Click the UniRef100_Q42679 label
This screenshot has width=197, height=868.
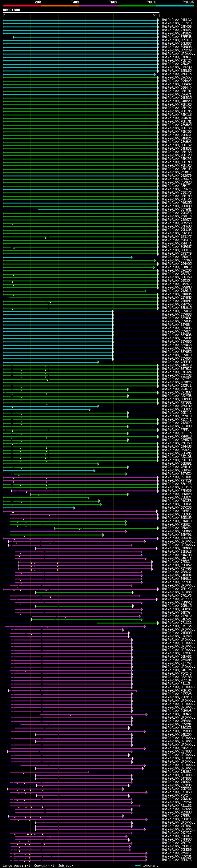pos(177,176)
